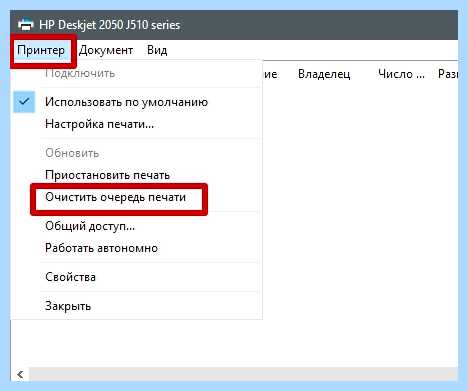Open the Принтер menu
This screenshot has width=468, height=391.
pyautogui.click(x=41, y=50)
